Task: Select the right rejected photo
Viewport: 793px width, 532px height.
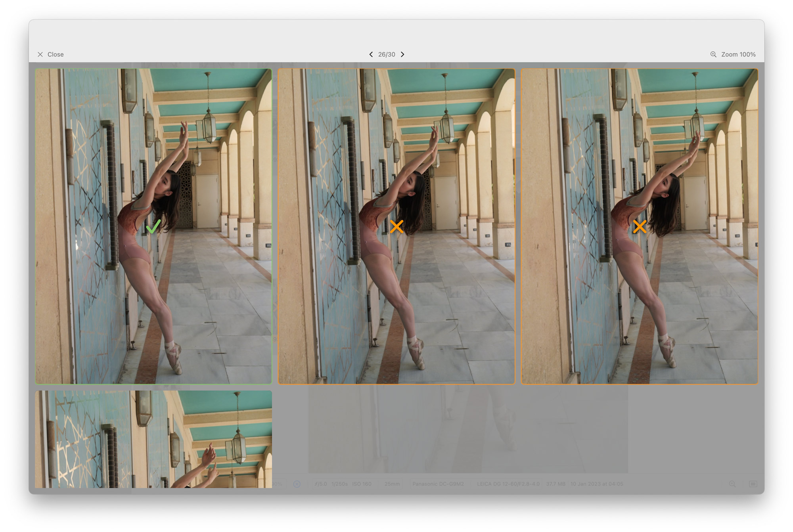Action: coord(640,226)
